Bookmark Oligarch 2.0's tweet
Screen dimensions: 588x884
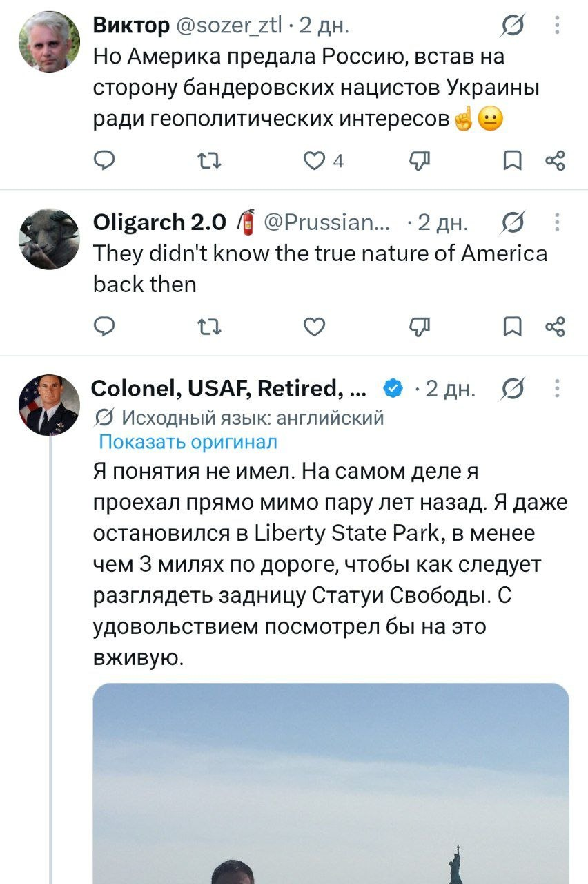(x=511, y=326)
